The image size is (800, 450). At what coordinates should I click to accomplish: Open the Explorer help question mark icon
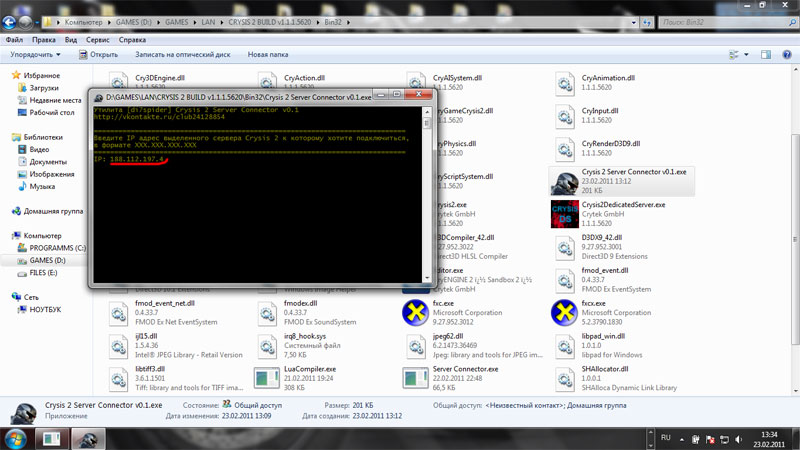point(787,55)
